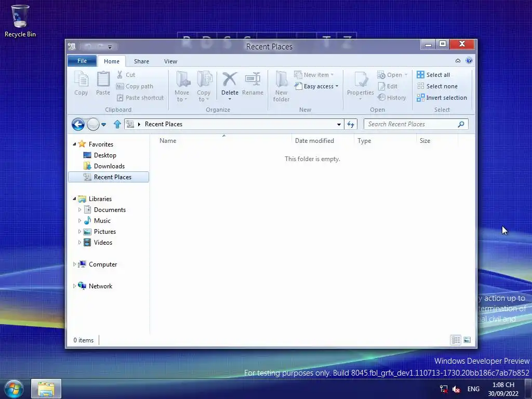
Task: Click Copy path in the ribbon
Action: [135, 87]
